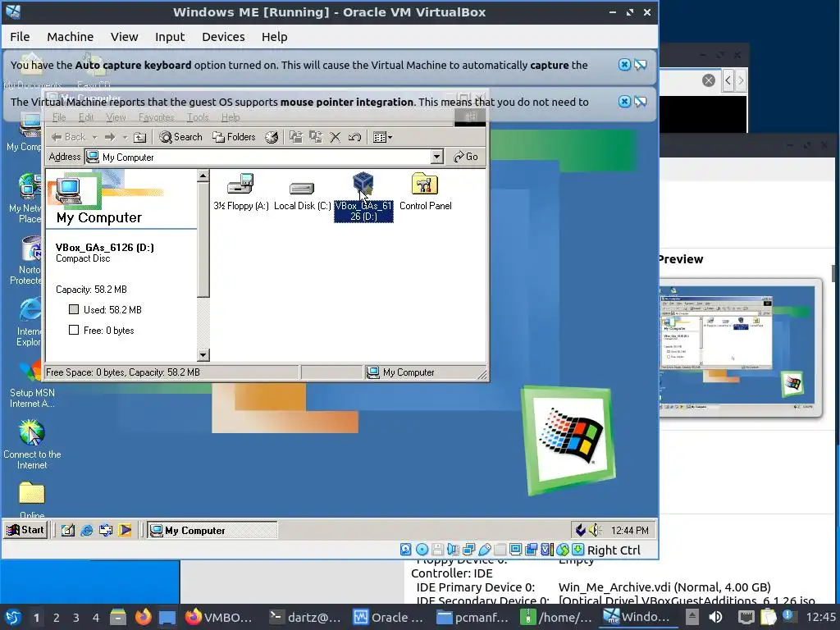This screenshot has width=840, height=630.
Task: Click CPU V indicator in VirtualBox status bar
Action: [546, 550]
